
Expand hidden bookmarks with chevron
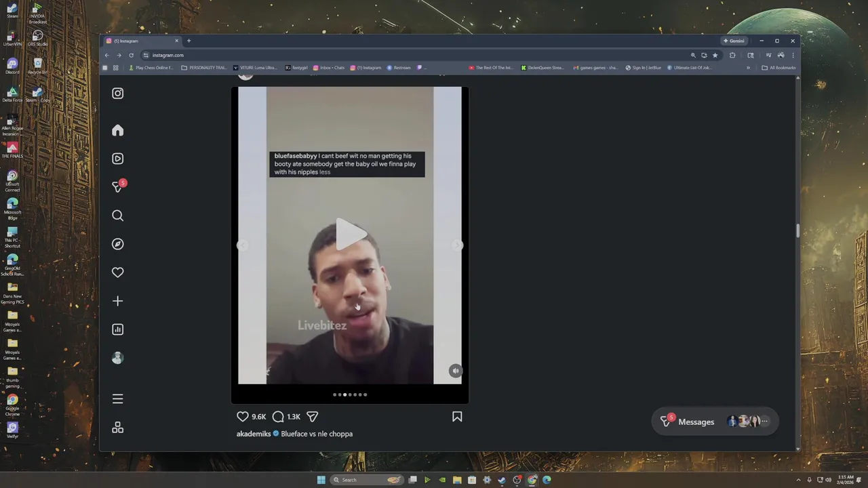749,68
